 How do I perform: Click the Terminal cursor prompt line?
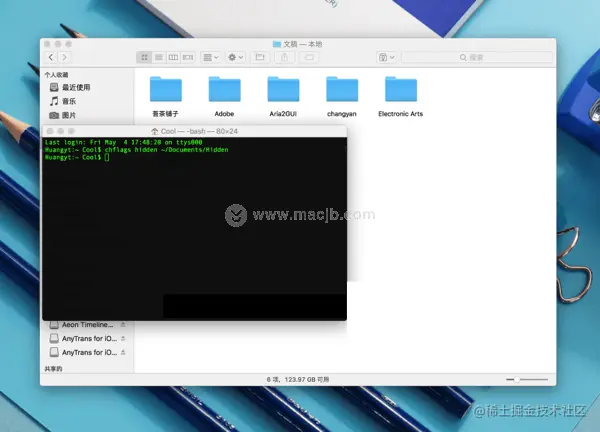(x=77, y=157)
